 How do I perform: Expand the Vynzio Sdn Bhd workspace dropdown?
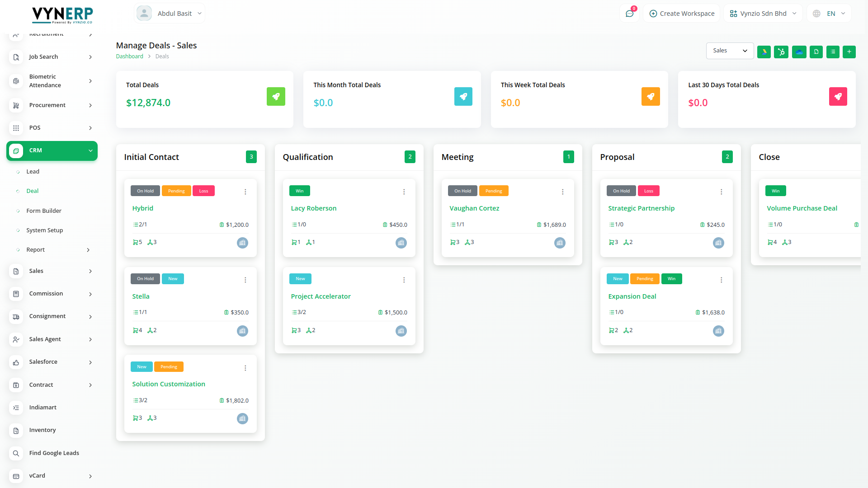point(763,14)
